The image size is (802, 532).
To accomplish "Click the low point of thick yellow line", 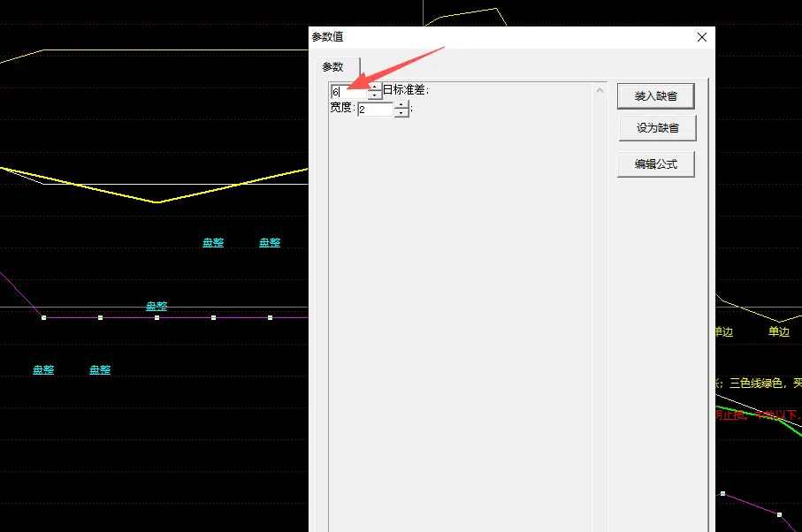I will click(158, 202).
